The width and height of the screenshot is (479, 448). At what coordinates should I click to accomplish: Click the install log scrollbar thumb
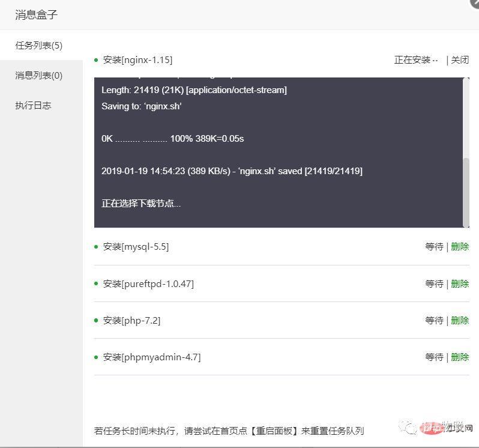pyautogui.click(x=466, y=192)
